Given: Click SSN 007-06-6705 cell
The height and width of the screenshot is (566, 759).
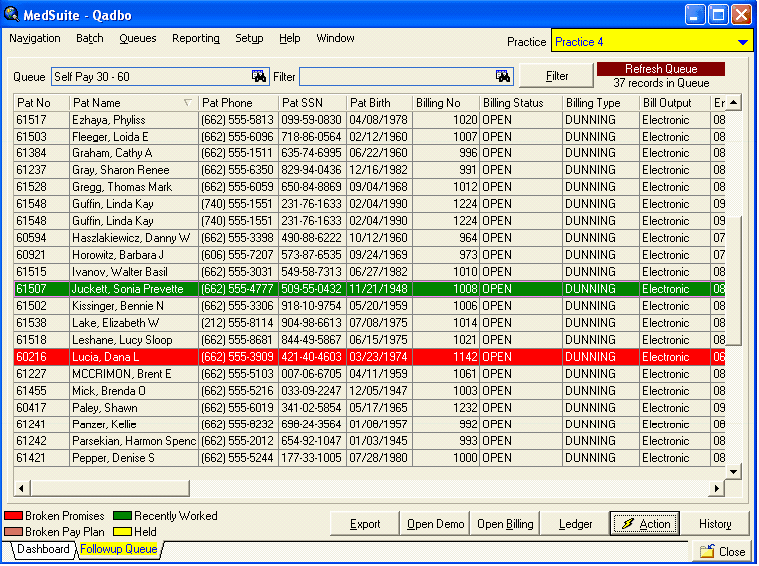Looking at the screenshot, I should [x=312, y=374].
